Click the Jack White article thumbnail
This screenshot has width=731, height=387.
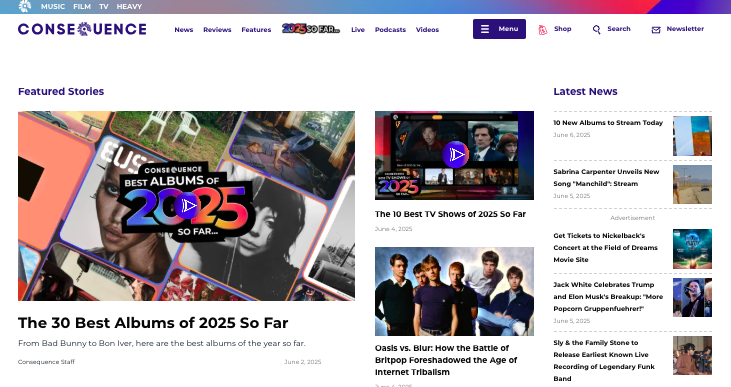[x=692, y=297]
